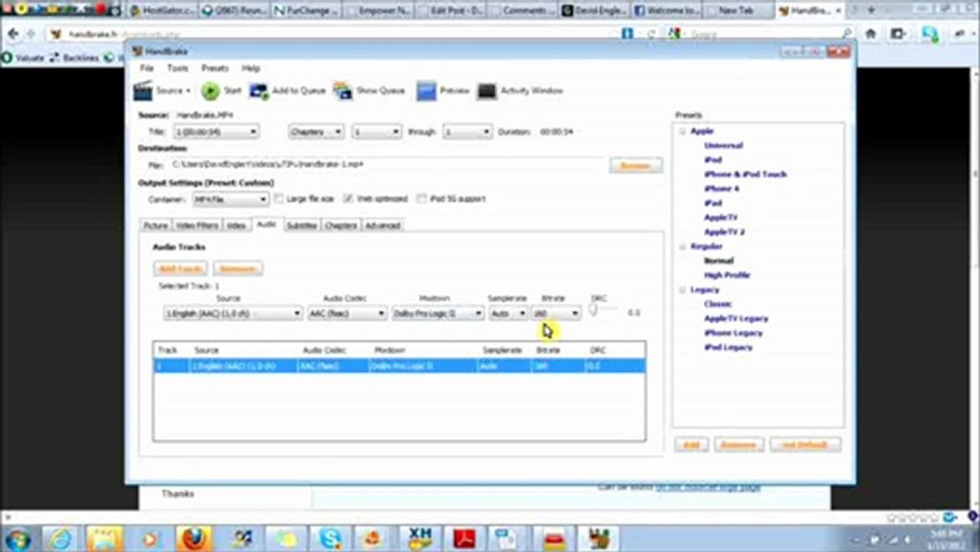Open the Audio Codec AAC dropdown

point(347,313)
